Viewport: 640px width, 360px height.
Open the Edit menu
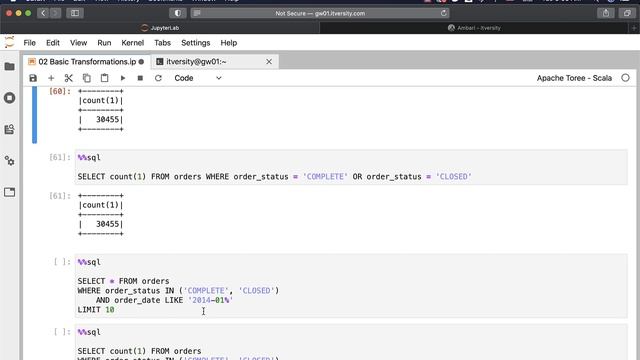click(53, 43)
